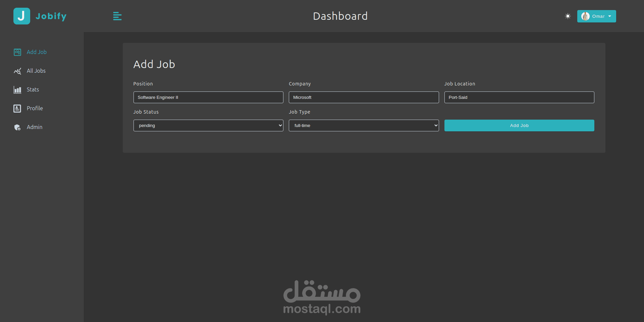Open the Omar user dropdown
This screenshot has height=322, width=644.
[596, 16]
